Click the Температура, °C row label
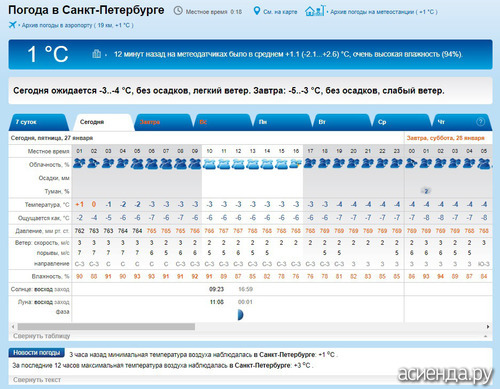The image size is (500, 389). (x=47, y=205)
